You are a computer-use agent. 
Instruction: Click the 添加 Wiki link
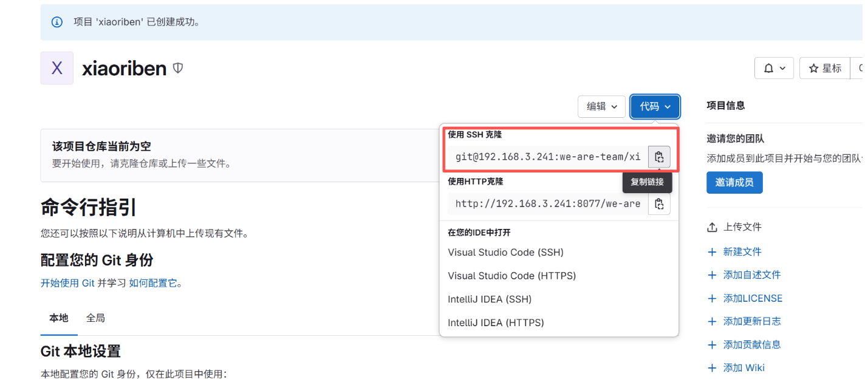pyautogui.click(x=743, y=367)
